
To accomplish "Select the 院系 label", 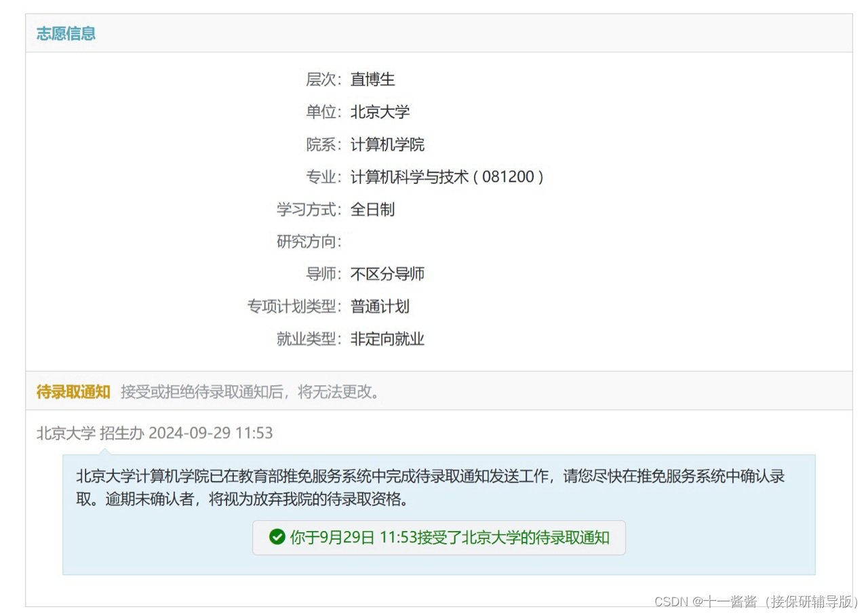I will (x=324, y=144).
